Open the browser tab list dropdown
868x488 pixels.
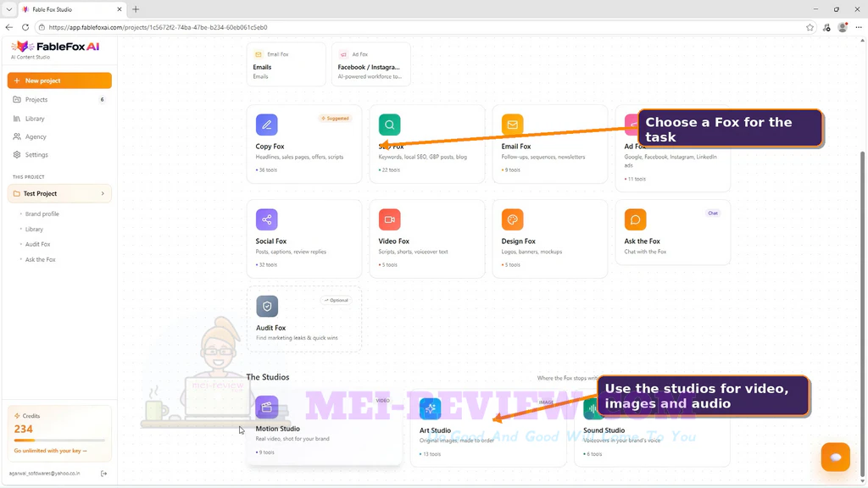pos(8,9)
